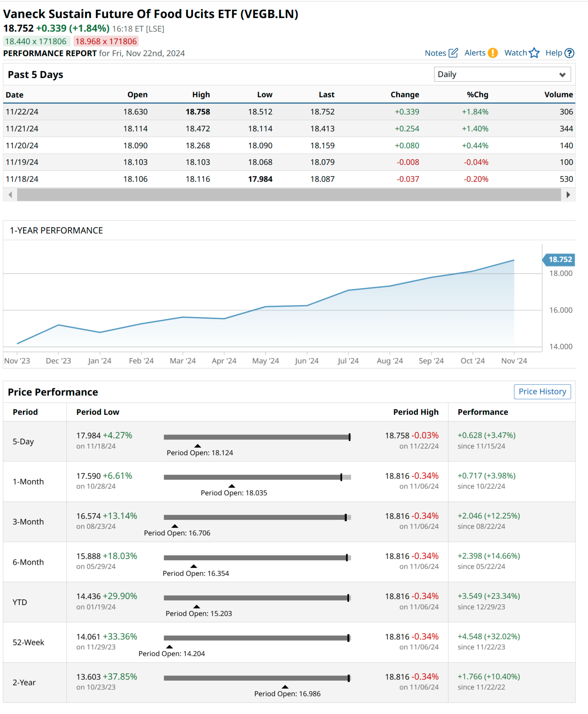Click the YTD period label

point(20,602)
